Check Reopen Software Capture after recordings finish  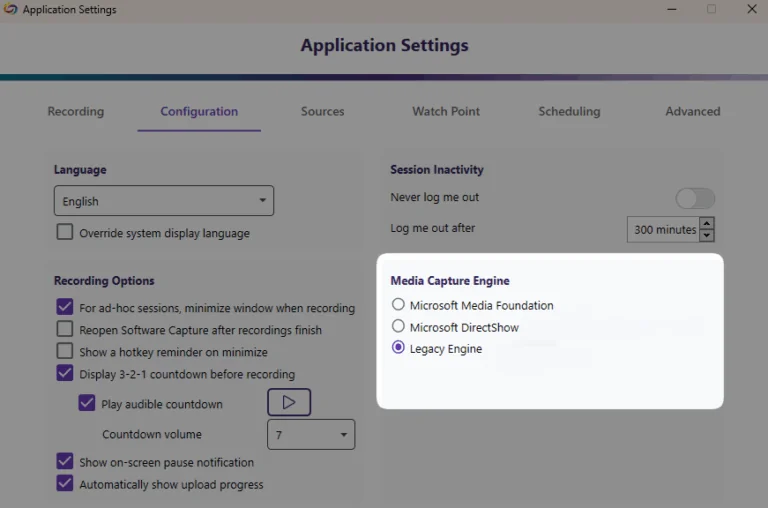pyautogui.click(x=65, y=329)
